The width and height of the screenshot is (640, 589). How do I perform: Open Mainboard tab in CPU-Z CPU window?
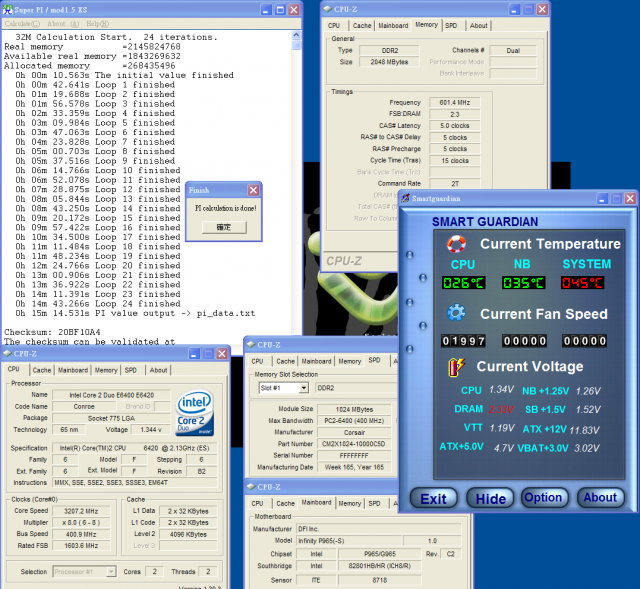(73, 370)
